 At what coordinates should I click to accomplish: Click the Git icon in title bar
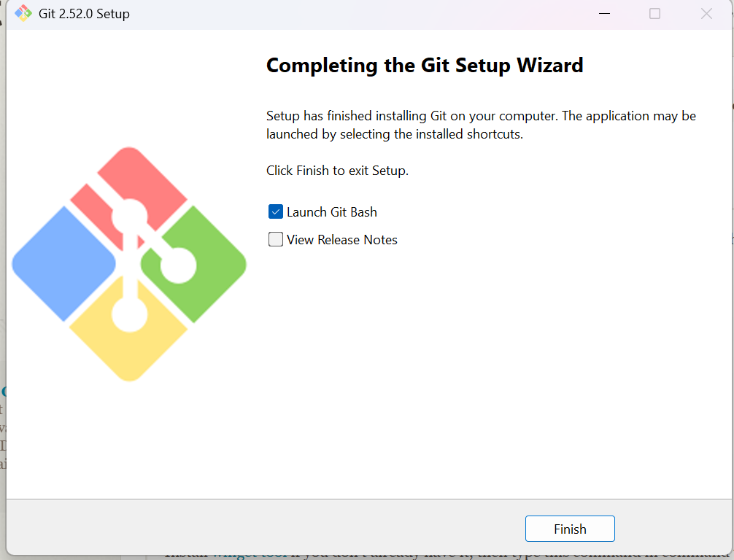coord(23,14)
